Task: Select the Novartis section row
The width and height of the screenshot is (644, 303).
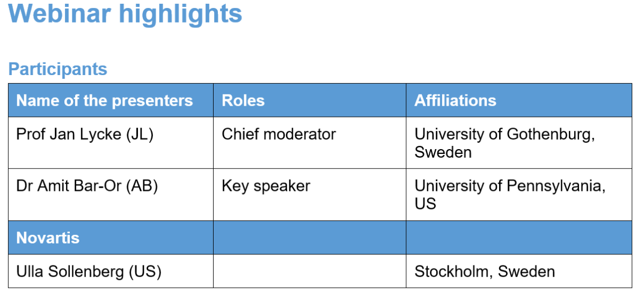Action: coord(320,238)
